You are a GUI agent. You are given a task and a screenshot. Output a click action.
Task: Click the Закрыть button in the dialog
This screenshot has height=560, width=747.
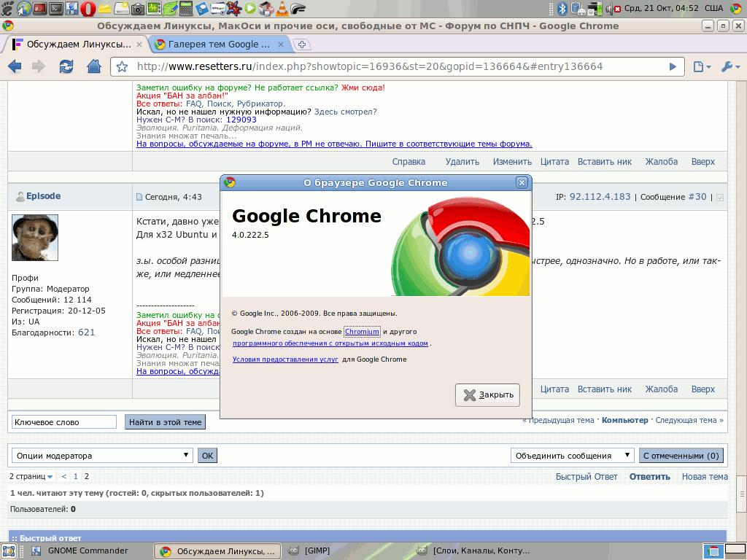(x=487, y=394)
